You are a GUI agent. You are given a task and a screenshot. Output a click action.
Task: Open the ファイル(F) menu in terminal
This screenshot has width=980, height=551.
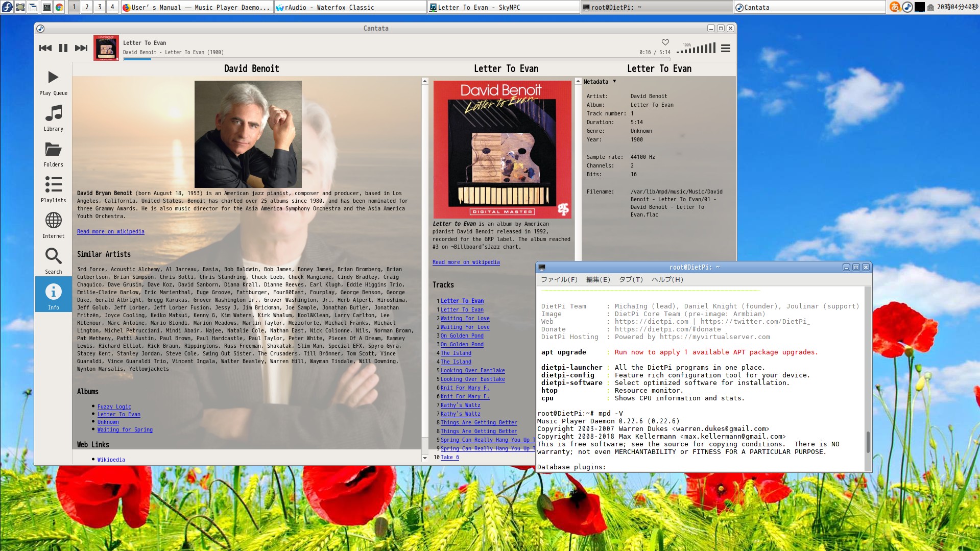pos(559,279)
